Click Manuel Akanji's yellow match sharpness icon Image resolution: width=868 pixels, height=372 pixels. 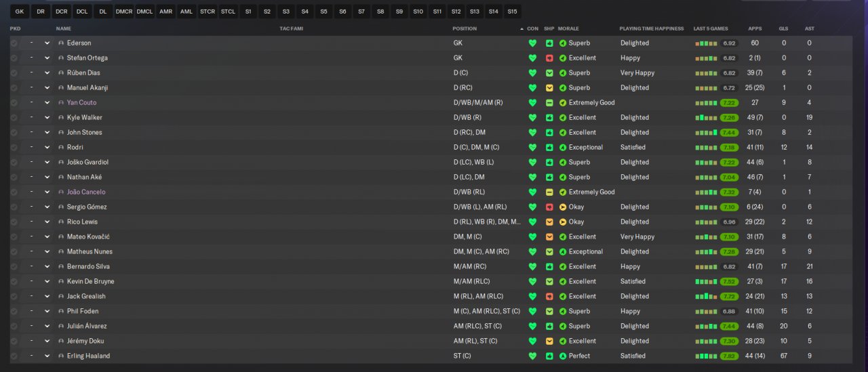click(549, 87)
